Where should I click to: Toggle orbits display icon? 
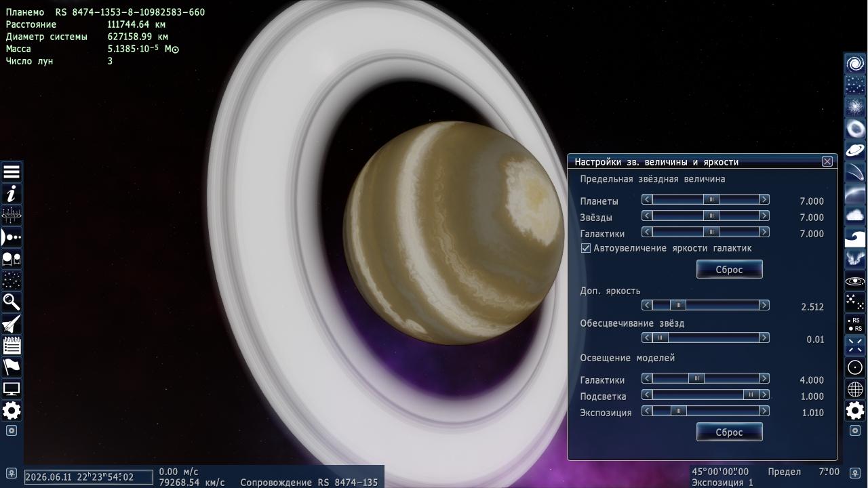855,281
